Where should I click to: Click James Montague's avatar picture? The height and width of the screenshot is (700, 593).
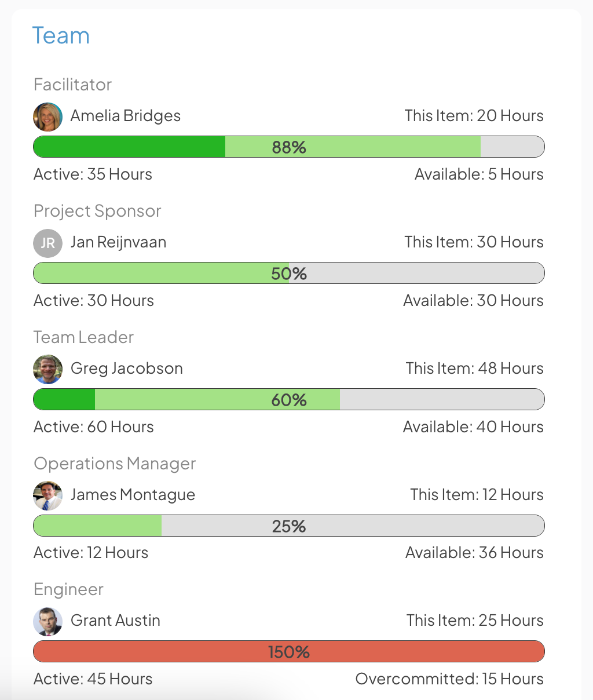(x=47, y=495)
